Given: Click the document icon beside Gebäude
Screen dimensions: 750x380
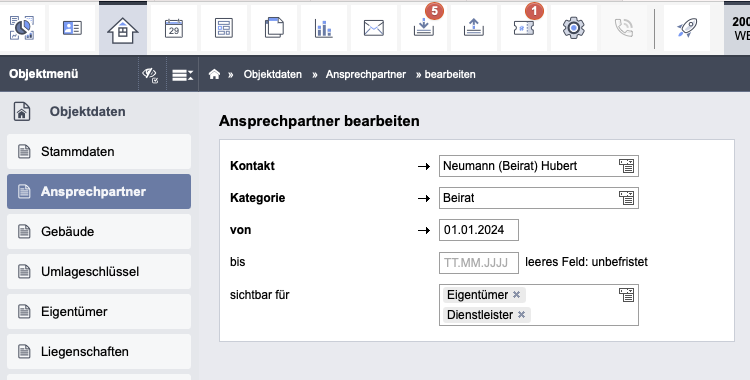Looking at the screenshot, I should click(24, 232).
